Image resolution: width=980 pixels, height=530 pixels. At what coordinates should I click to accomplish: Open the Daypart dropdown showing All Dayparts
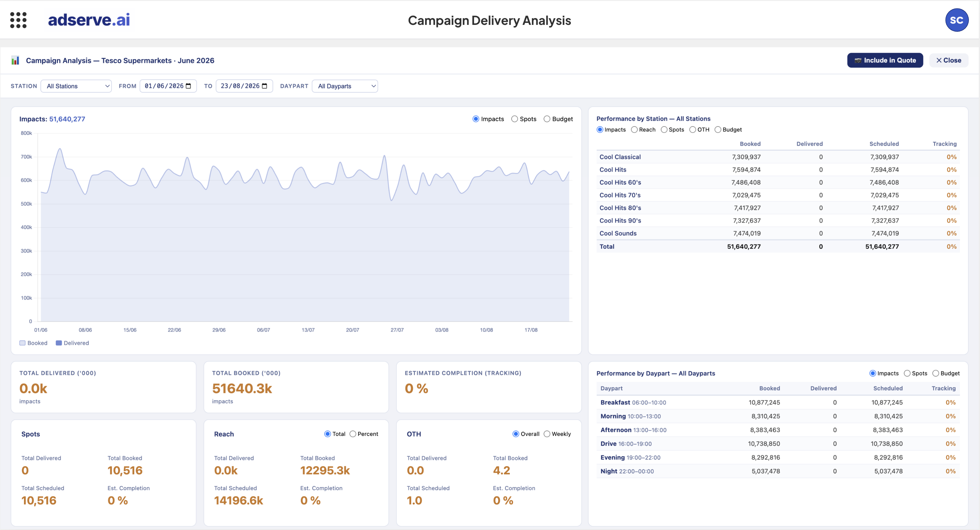(x=345, y=86)
